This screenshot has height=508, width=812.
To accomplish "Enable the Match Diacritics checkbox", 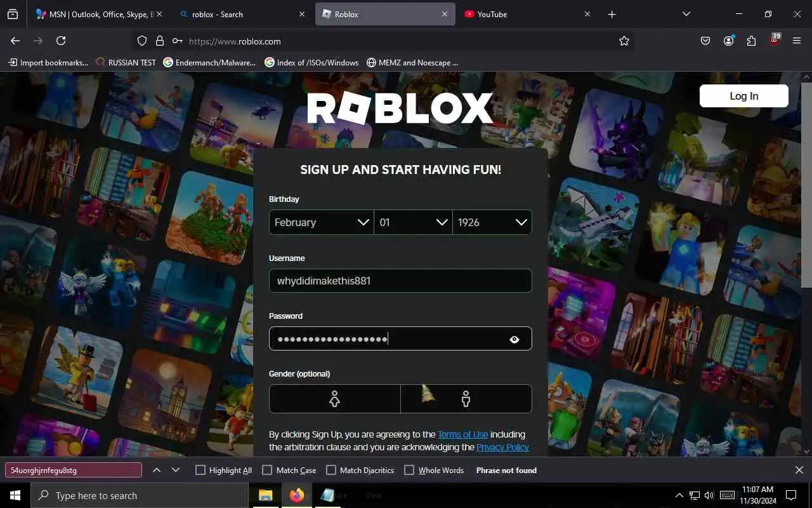I will pyautogui.click(x=331, y=470).
